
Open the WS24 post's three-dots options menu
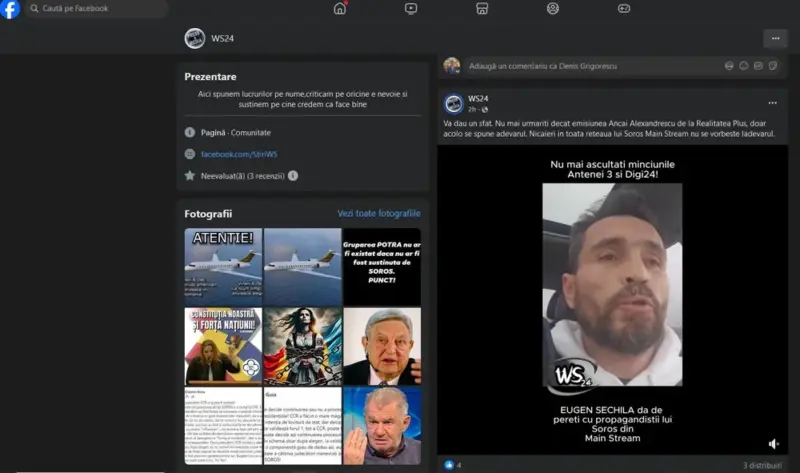[772, 103]
